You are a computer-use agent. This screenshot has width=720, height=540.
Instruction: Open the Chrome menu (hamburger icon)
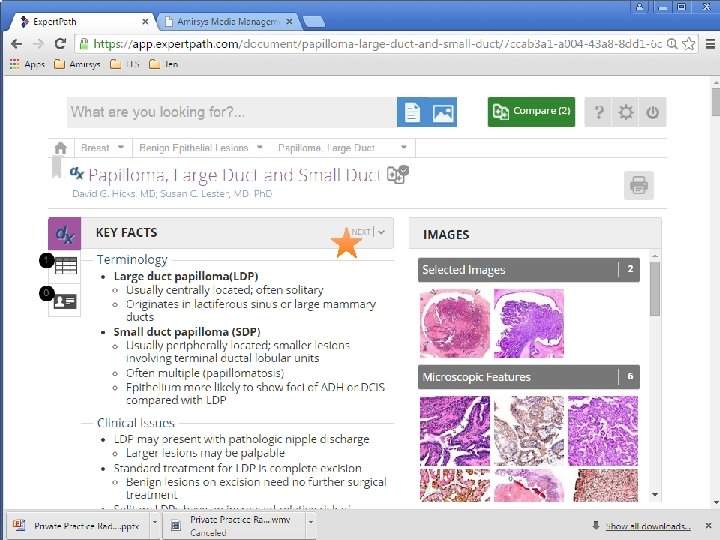710,44
